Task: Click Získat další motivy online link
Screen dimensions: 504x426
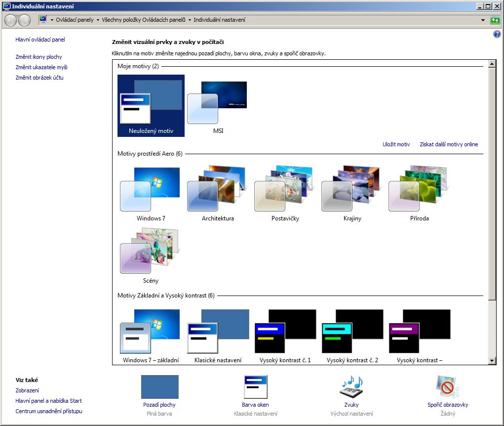Action: [x=449, y=144]
